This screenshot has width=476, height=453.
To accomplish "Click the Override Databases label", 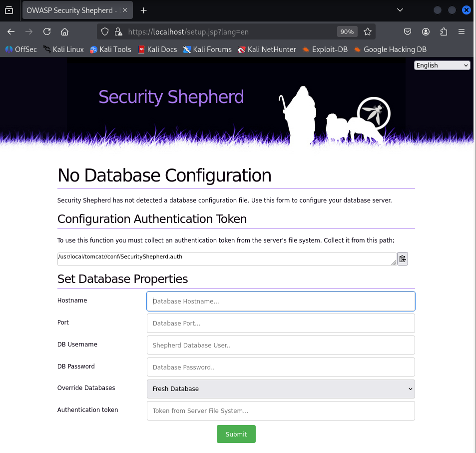I will [x=86, y=387].
